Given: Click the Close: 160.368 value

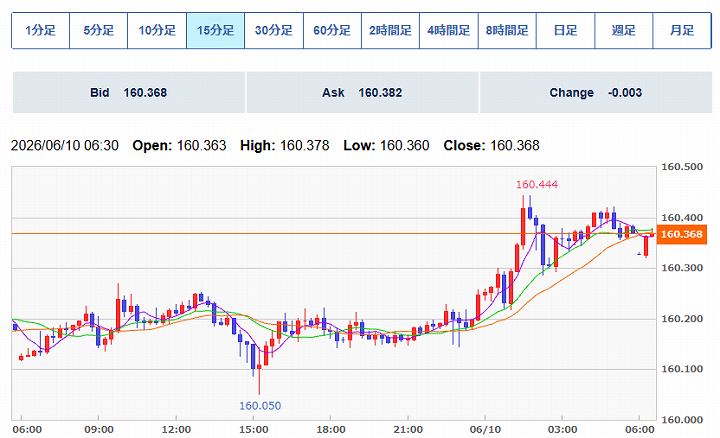Looking at the screenshot, I should pos(491,146).
